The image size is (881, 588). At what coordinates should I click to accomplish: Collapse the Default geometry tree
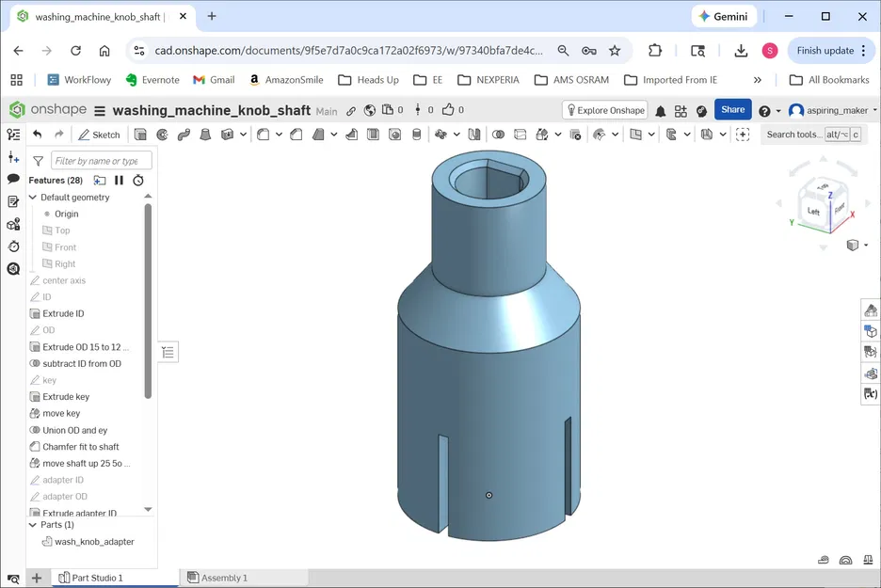(x=31, y=197)
